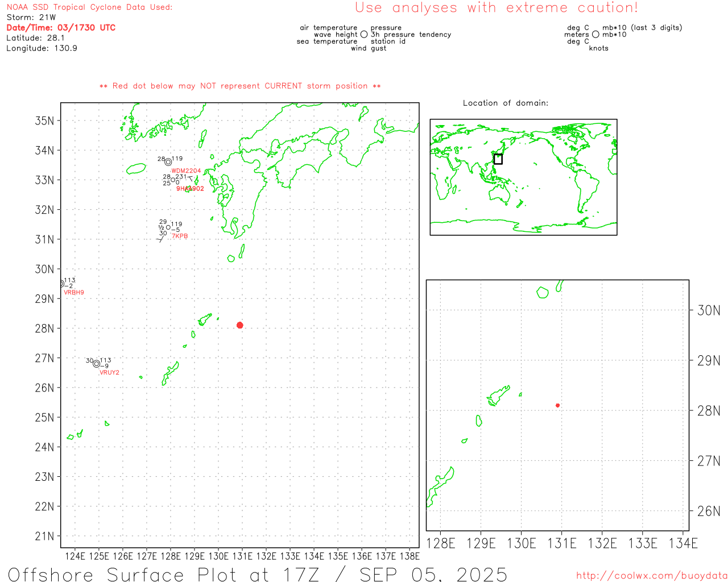Click the 128E label on the inset map

pyautogui.click(x=441, y=543)
